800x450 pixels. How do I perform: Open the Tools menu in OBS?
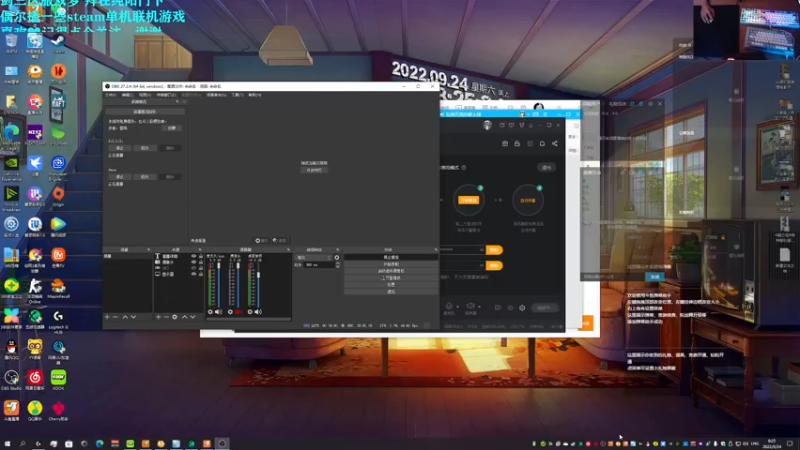click(x=237, y=95)
